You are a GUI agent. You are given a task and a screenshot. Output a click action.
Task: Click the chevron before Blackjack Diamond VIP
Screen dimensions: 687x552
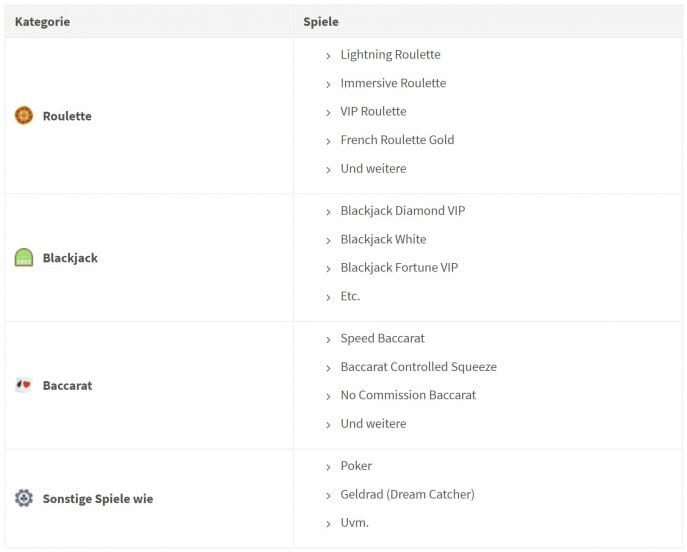point(328,212)
